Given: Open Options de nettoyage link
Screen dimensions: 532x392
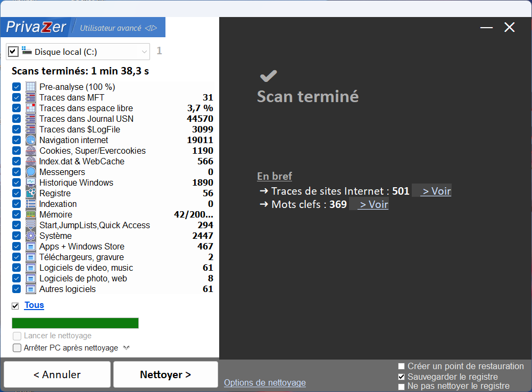Looking at the screenshot, I should pos(264,382).
